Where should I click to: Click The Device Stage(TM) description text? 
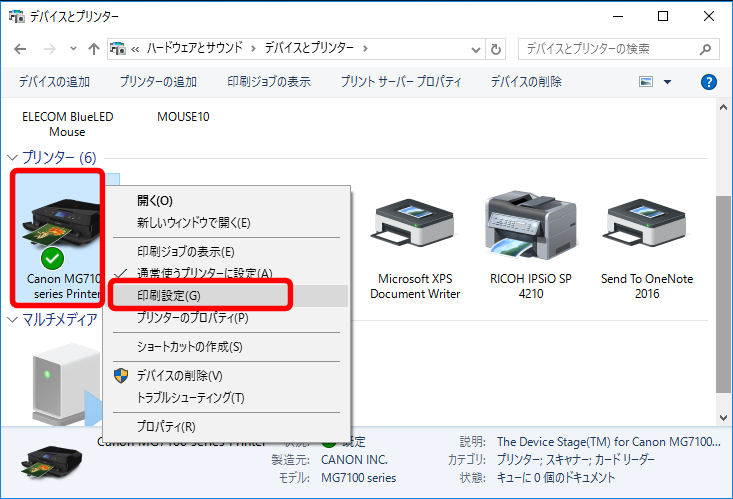[609, 442]
